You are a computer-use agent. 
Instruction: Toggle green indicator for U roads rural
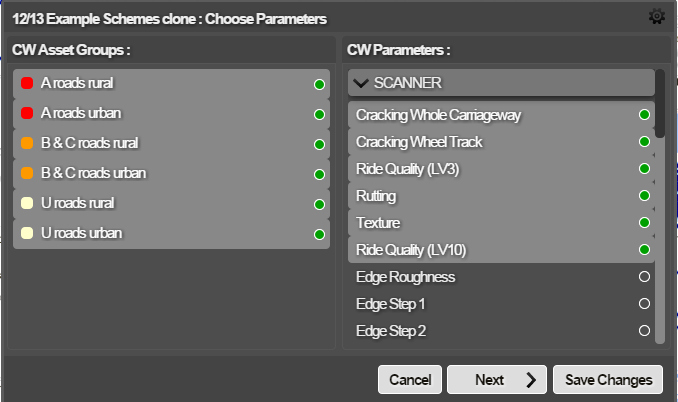(319, 204)
